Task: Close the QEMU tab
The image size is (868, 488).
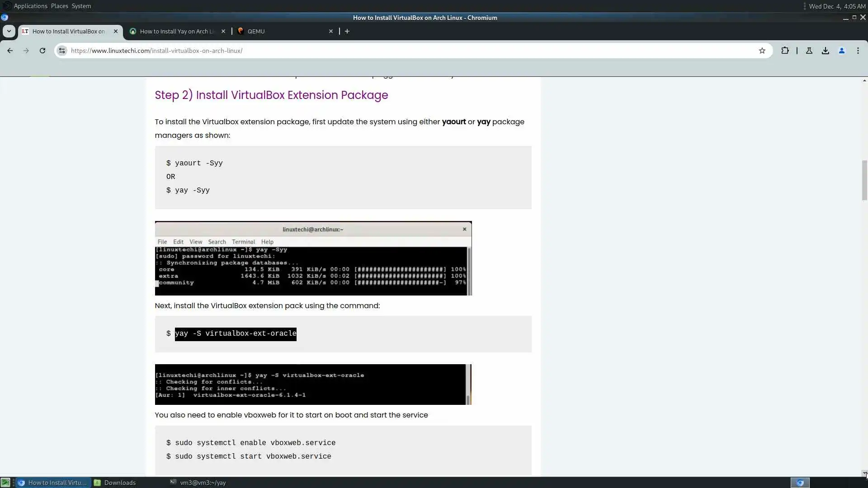Action: click(331, 31)
